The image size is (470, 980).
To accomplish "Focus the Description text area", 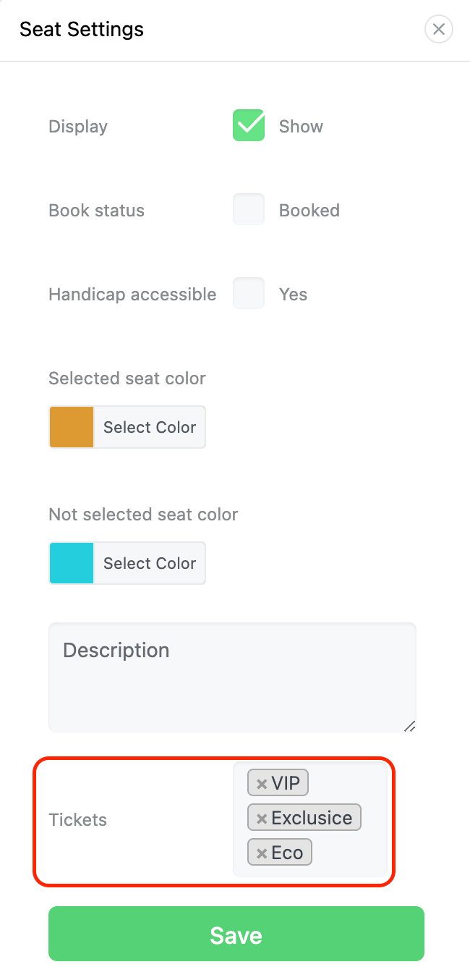I will pyautogui.click(x=231, y=677).
